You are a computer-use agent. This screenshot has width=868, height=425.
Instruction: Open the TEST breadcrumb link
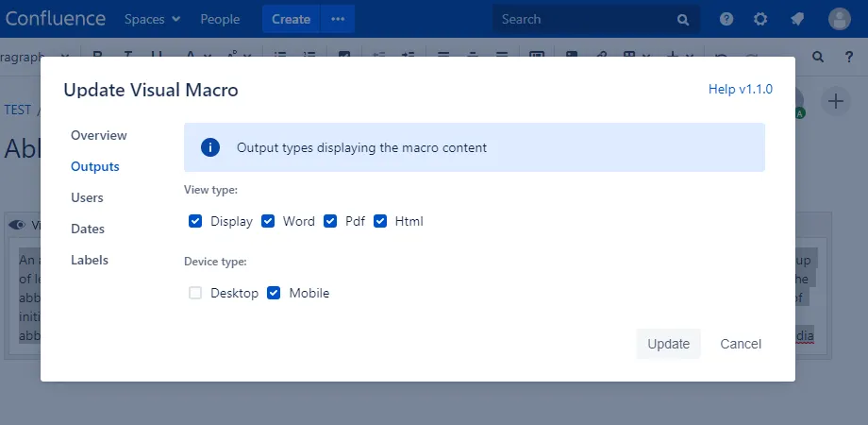tap(17, 110)
